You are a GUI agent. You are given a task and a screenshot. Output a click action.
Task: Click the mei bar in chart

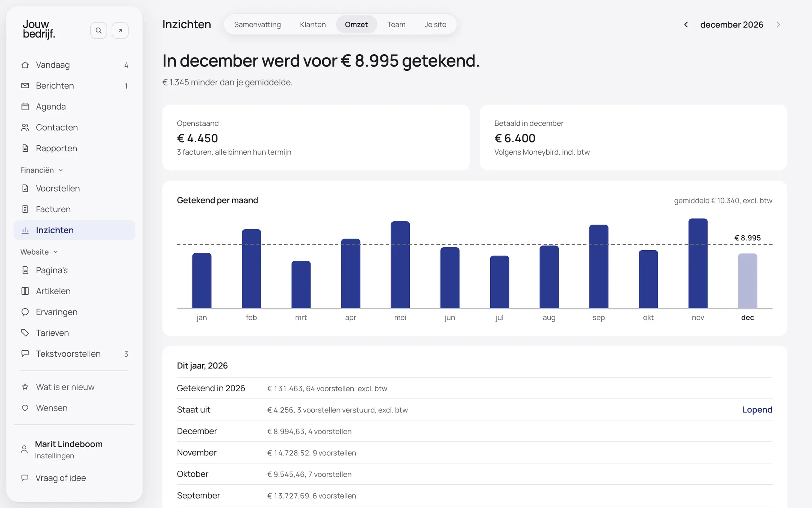tap(400, 265)
